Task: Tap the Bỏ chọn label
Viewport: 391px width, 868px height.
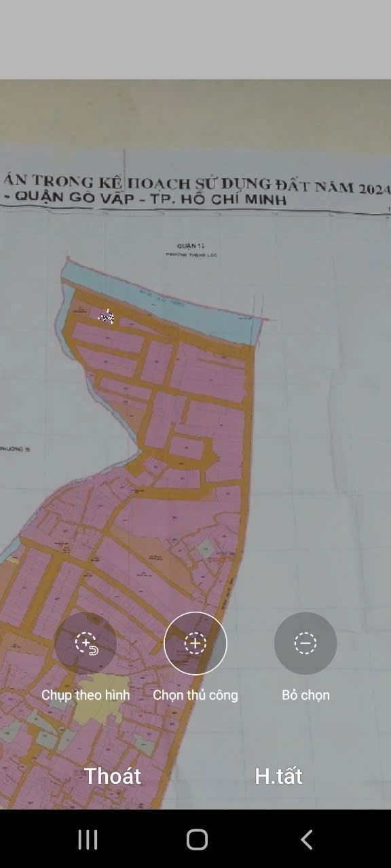Action: click(305, 695)
